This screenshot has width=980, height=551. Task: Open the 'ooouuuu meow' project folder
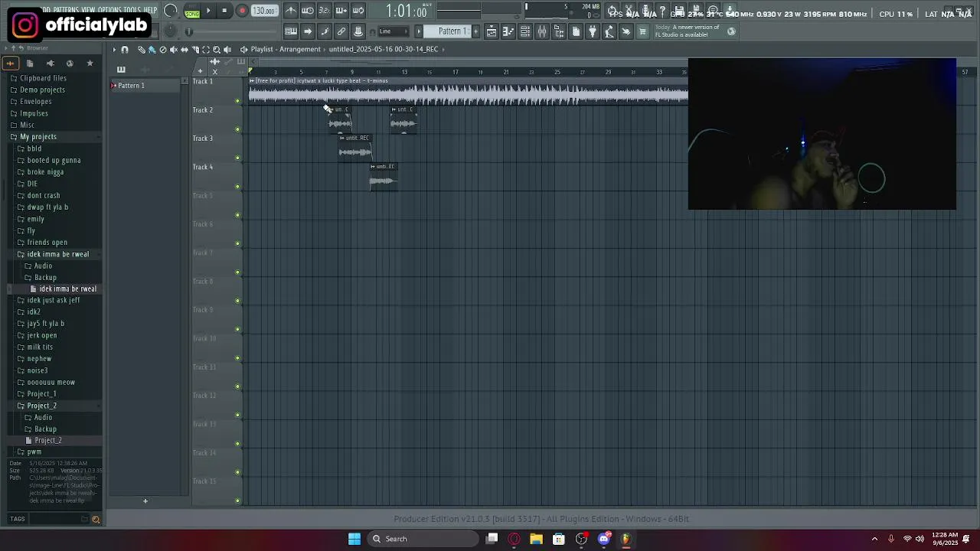51,383
